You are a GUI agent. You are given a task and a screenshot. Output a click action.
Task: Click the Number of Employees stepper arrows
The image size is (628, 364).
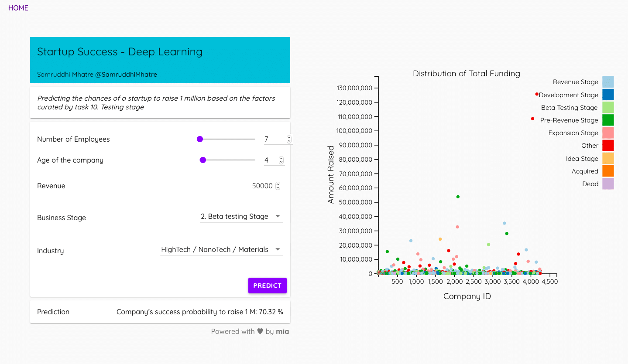289,139
